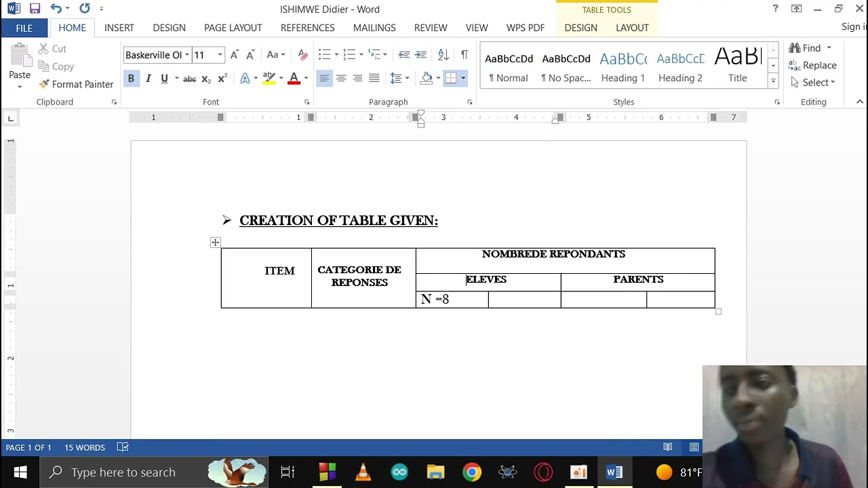
Task: Apply red font color
Action: pos(294,79)
